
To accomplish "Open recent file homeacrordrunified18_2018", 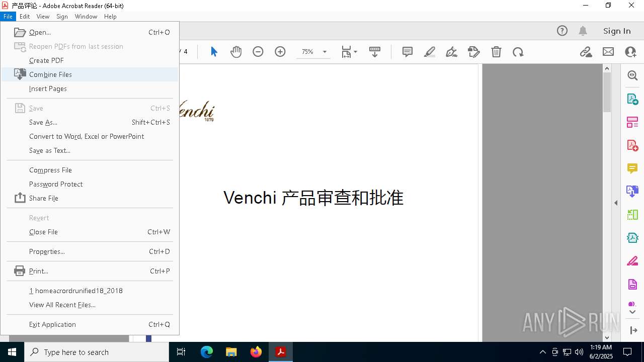I will [x=90, y=291].
